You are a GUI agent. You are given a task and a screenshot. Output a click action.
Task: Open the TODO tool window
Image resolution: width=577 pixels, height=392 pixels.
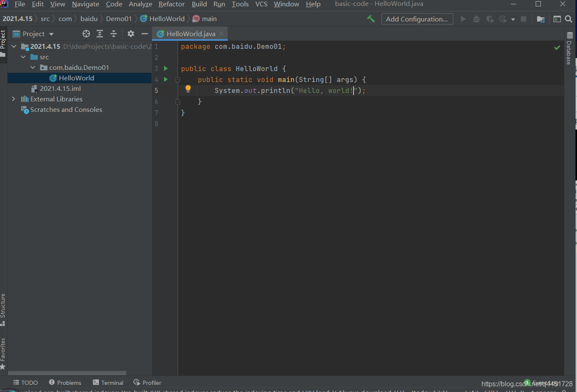[26, 383]
